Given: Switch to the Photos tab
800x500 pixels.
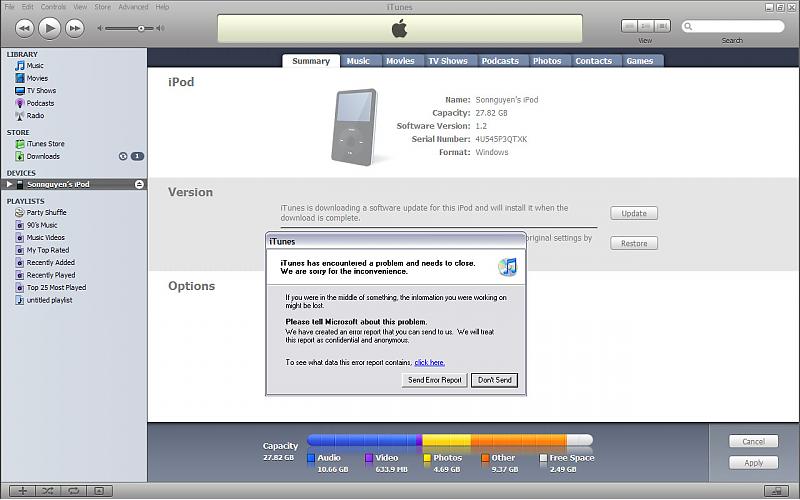Looking at the screenshot, I should coord(546,61).
